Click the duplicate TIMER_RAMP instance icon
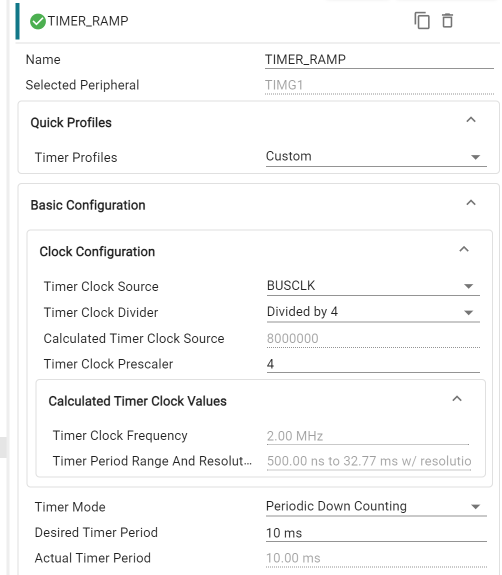502x575 pixels. (422, 21)
